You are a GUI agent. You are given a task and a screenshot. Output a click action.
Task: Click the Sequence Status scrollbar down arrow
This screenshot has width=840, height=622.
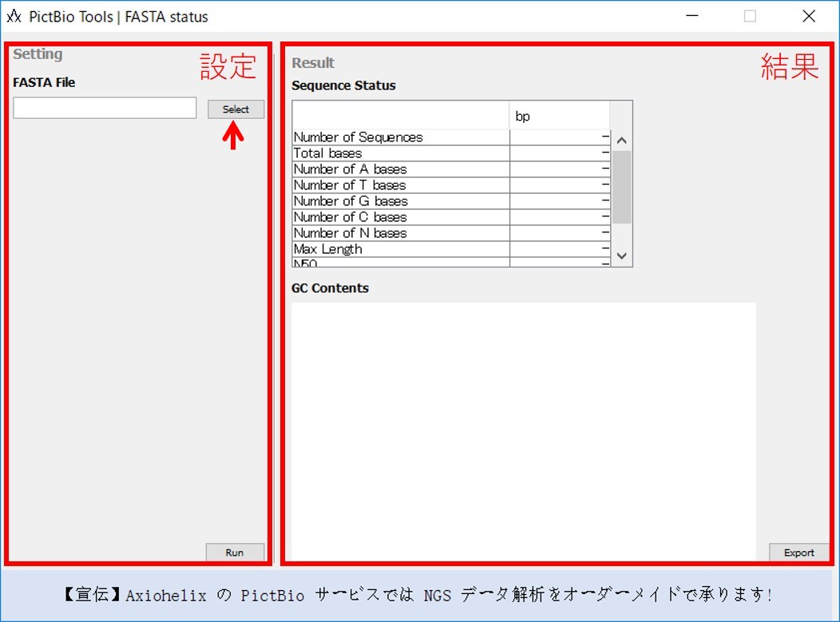[x=622, y=256]
